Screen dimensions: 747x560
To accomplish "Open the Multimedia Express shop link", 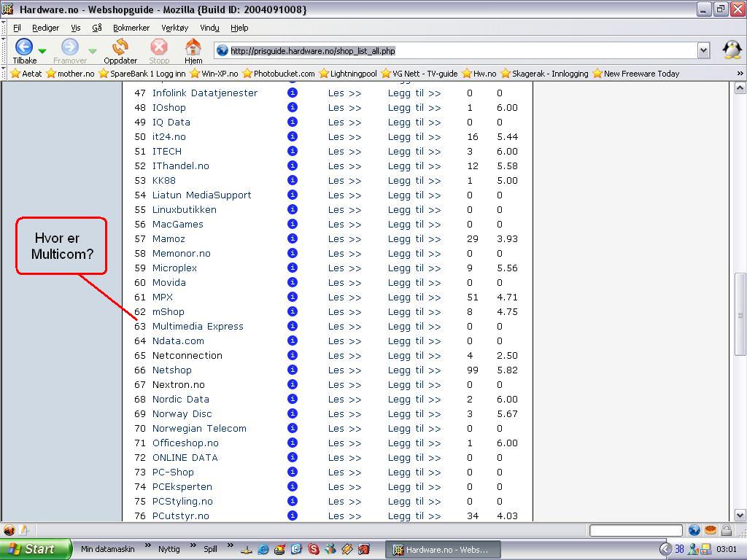I will pos(198,327).
